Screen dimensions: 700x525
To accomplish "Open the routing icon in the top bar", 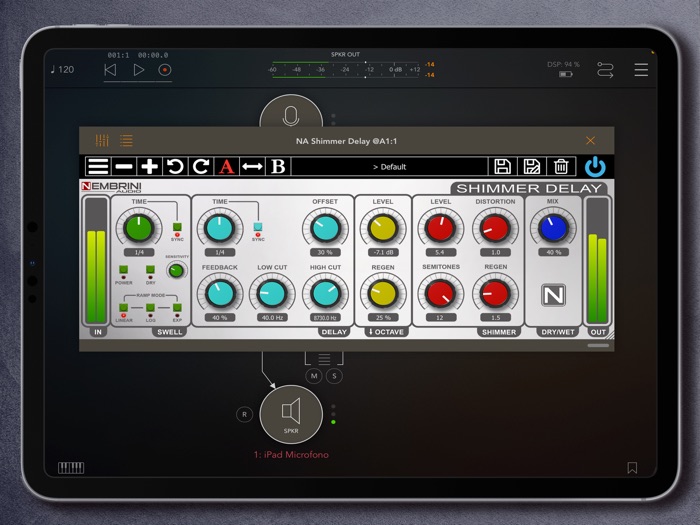I will [605, 70].
